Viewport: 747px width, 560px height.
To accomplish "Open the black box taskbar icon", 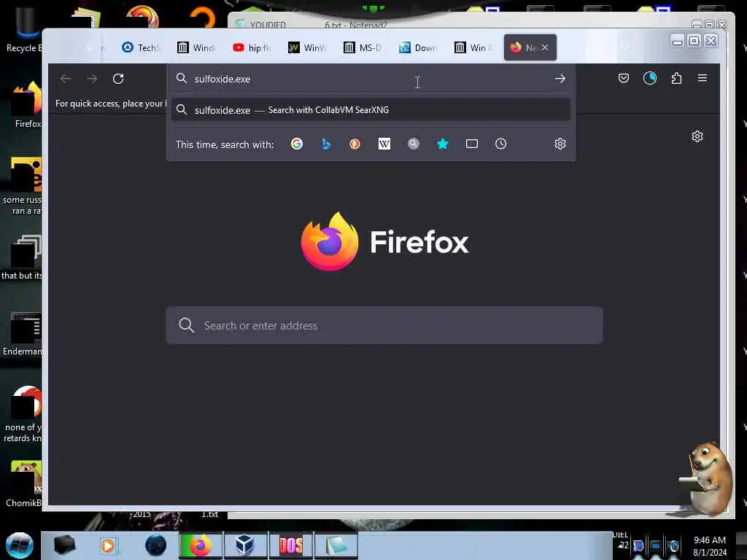I will coord(64,545).
